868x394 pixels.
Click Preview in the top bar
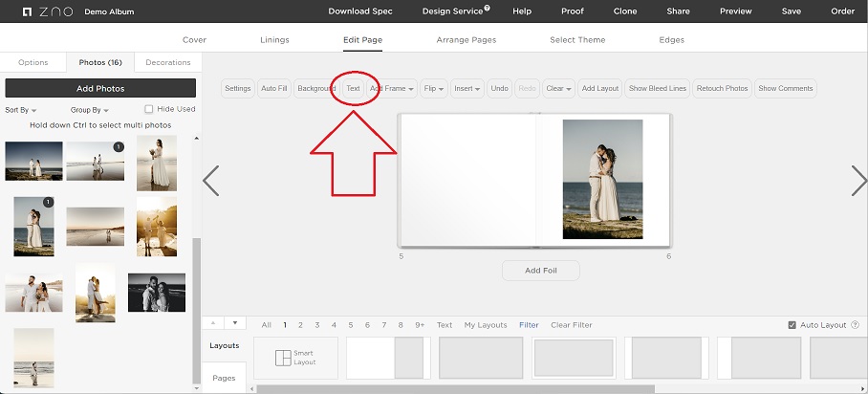(736, 11)
